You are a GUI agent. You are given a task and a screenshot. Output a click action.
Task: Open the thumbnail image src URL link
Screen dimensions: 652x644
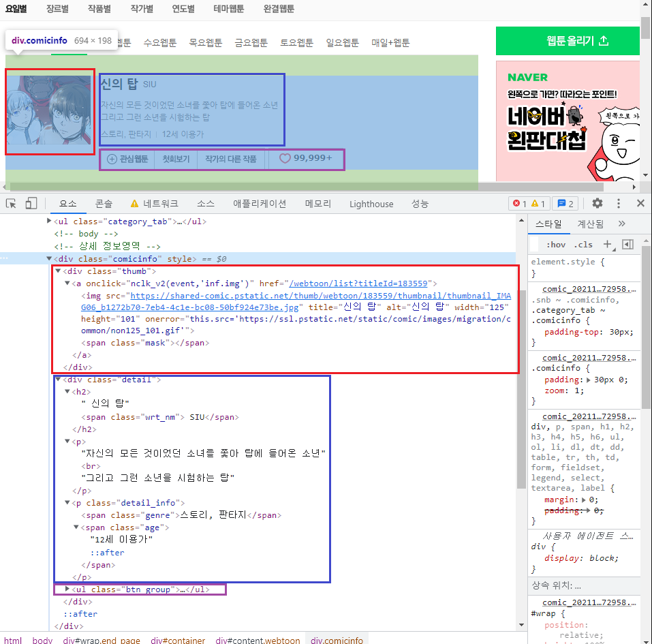[x=296, y=301]
